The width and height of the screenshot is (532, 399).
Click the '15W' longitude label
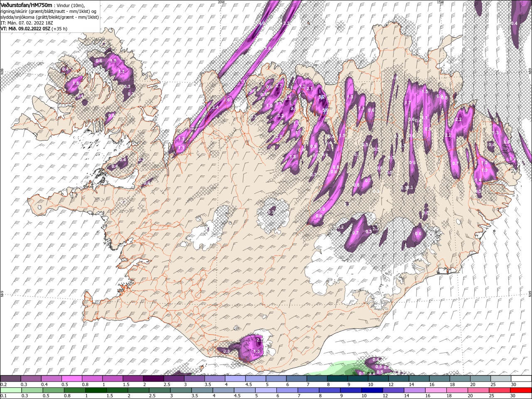tap(440, 2)
